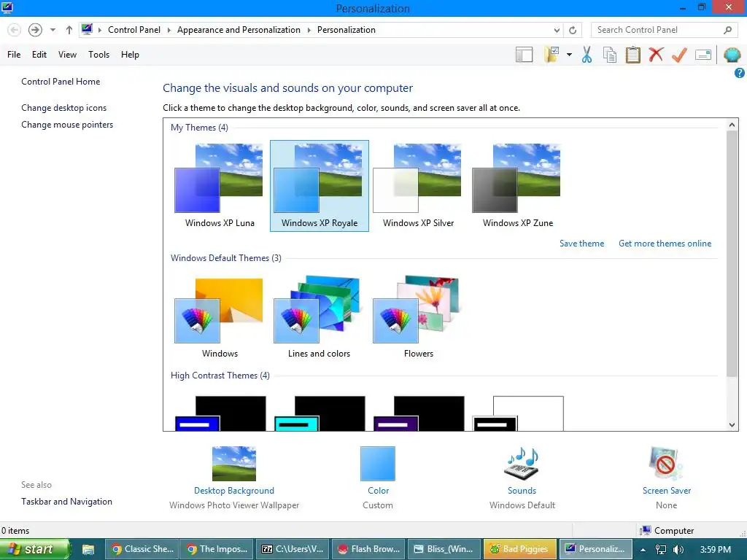
Task: Select the Windows default theme
Action: [x=219, y=317]
